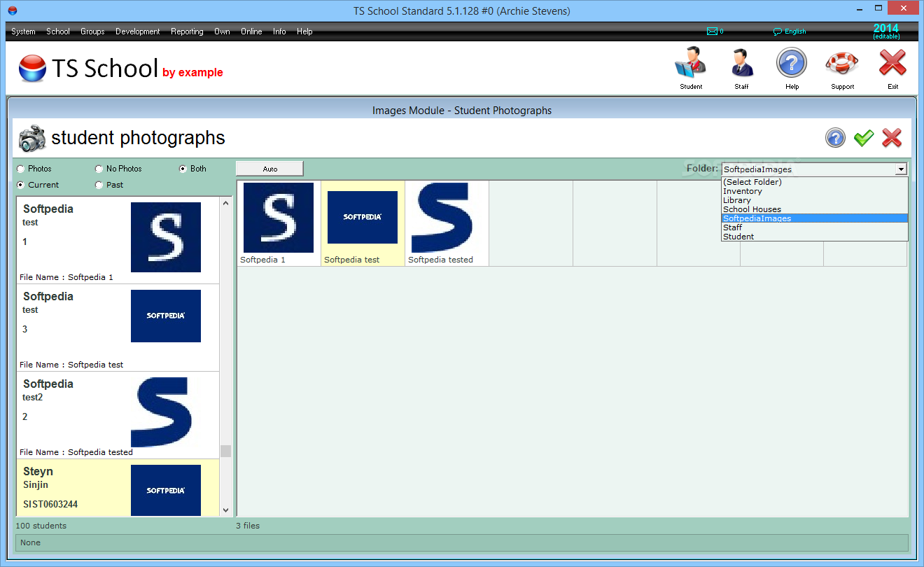Click the '3 files' count text
Viewport: 924px width, 567px height.
pyautogui.click(x=248, y=526)
